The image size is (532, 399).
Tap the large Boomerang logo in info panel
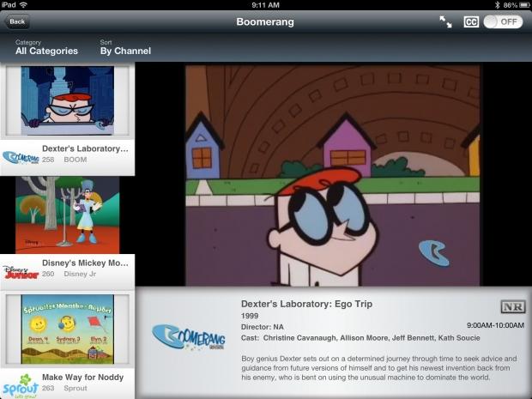(x=189, y=337)
